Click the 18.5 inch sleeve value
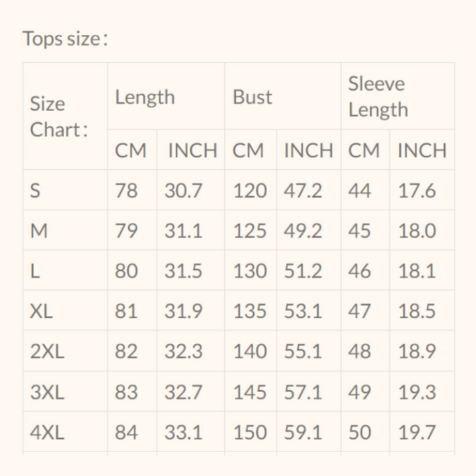Image resolution: width=476 pixels, height=476 pixels. click(416, 311)
